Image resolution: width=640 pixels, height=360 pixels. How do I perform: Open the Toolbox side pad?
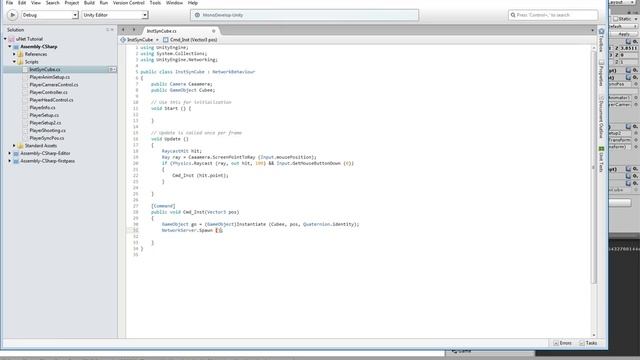pos(601,40)
